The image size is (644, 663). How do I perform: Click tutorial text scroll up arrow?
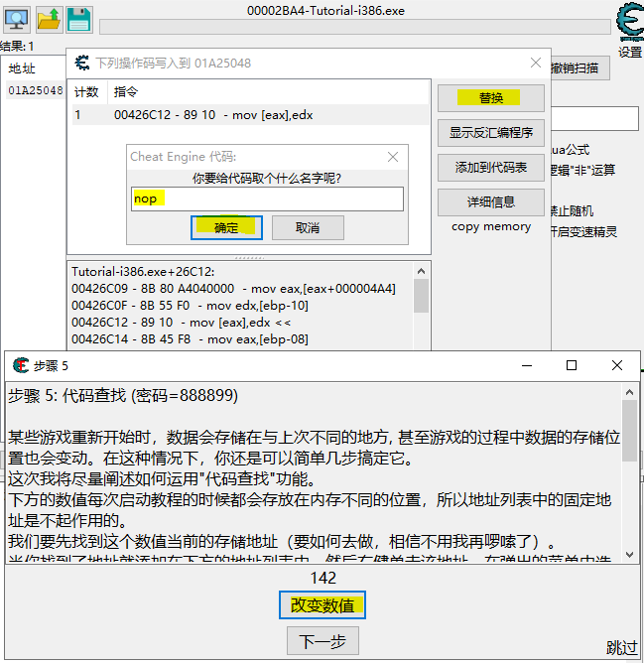point(630,392)
